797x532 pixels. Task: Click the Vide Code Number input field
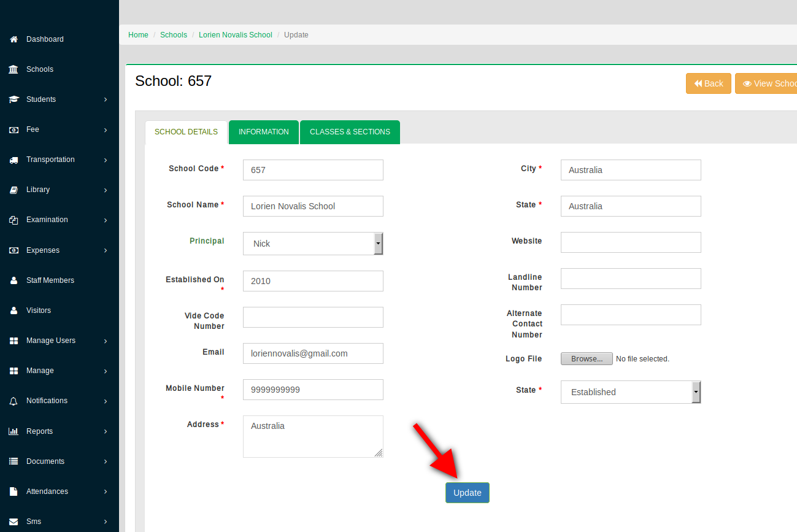pos(313,317)
